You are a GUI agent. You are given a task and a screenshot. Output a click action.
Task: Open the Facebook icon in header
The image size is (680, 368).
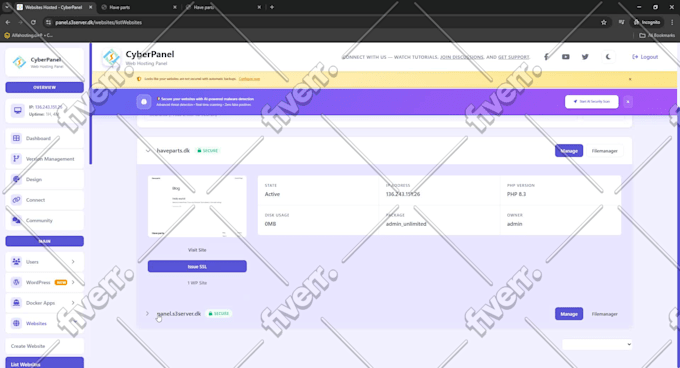coord(546,57)
